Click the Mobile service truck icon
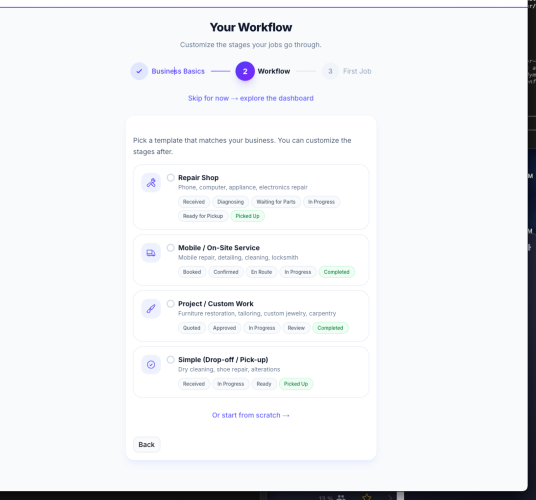This screenshot has height=500, width=536. click(x=151, y=253)
